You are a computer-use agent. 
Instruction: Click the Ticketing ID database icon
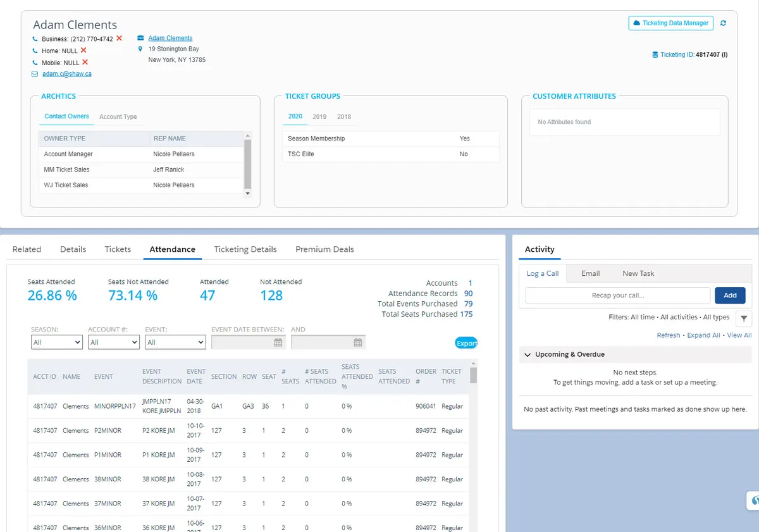(x=655, y=55)
